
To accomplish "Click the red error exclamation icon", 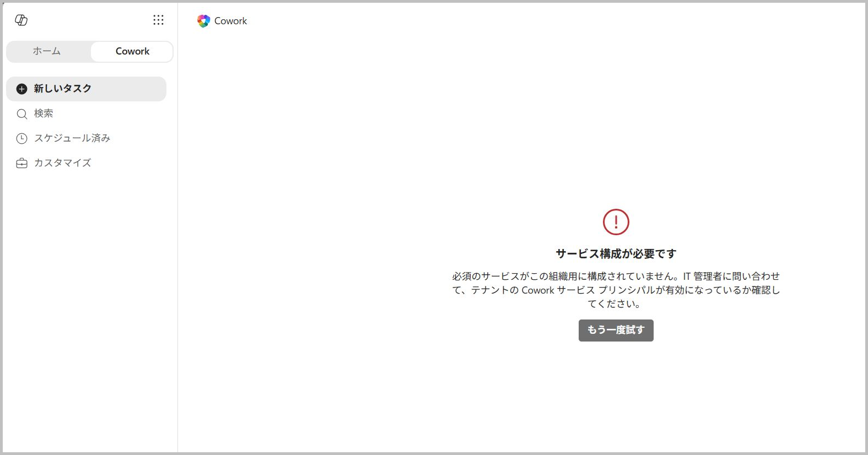I will tap(616, 222).
